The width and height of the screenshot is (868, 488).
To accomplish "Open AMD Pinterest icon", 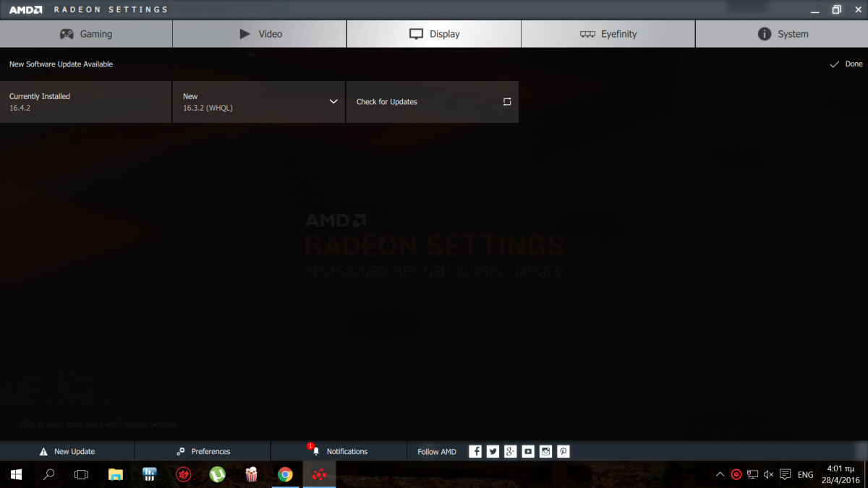I will point(563,451).
